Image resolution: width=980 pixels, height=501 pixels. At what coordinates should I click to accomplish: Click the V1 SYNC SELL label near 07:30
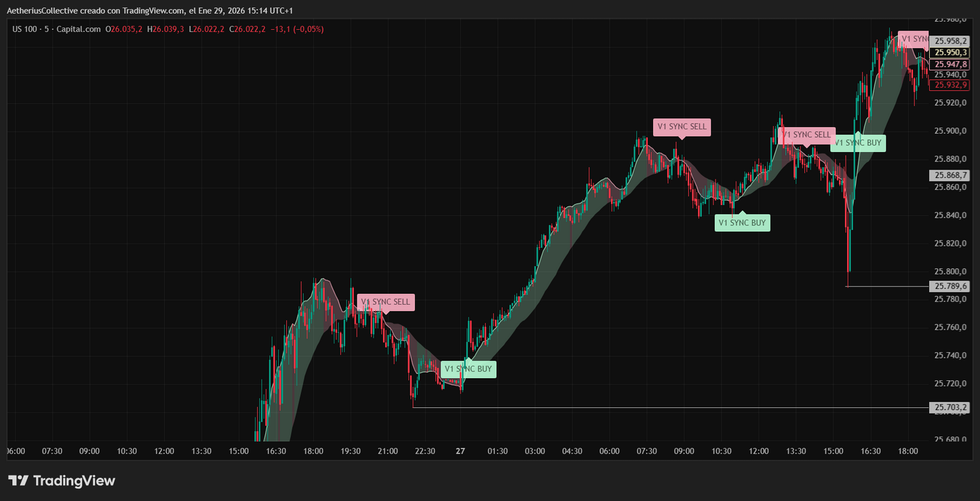681,127
